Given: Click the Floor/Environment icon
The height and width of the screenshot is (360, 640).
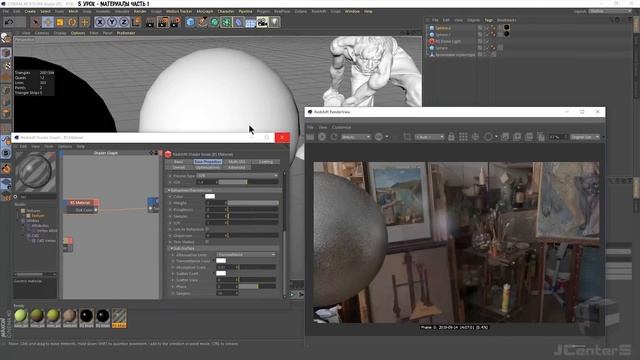Looking at the screenshot, I should 250,22.
